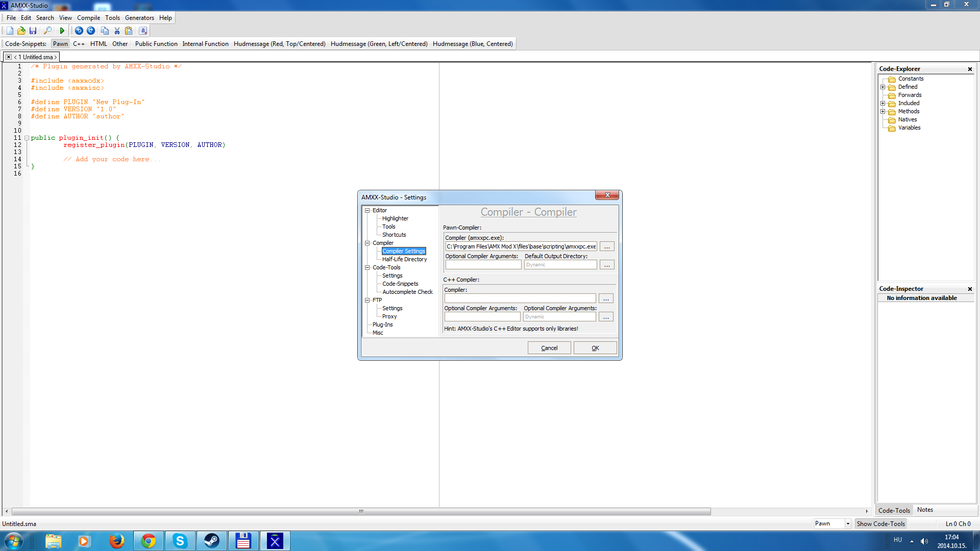
Task: Close the Code-Inspector panel
Action: (x=970, y=289)
